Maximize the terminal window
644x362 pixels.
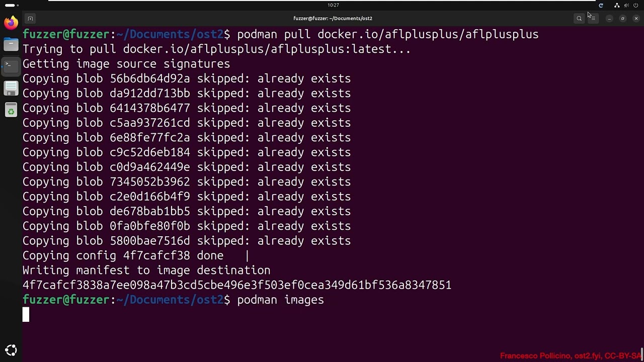coord(622,19)
